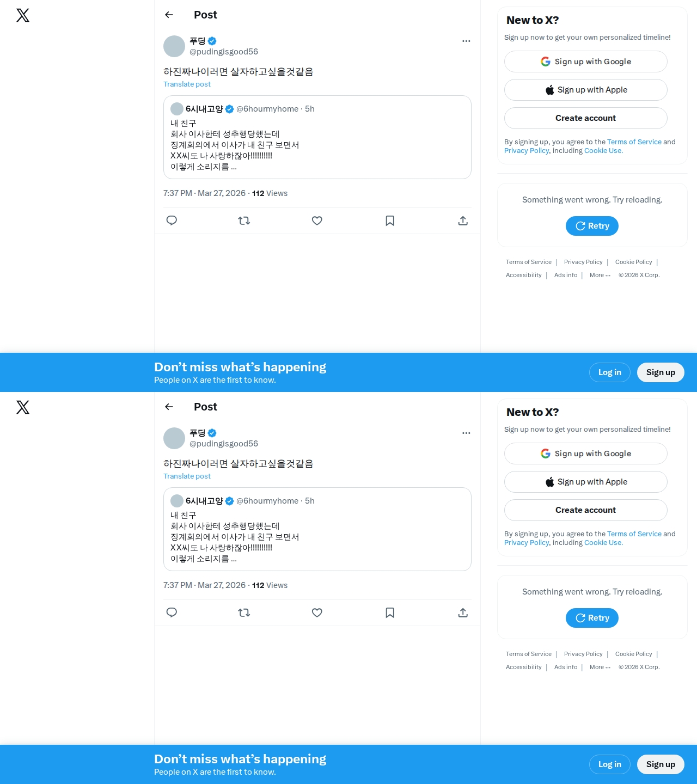697x784 pixels.
Task: Expand the More footer link in the upper sidebar
Action: click(600, 275)
